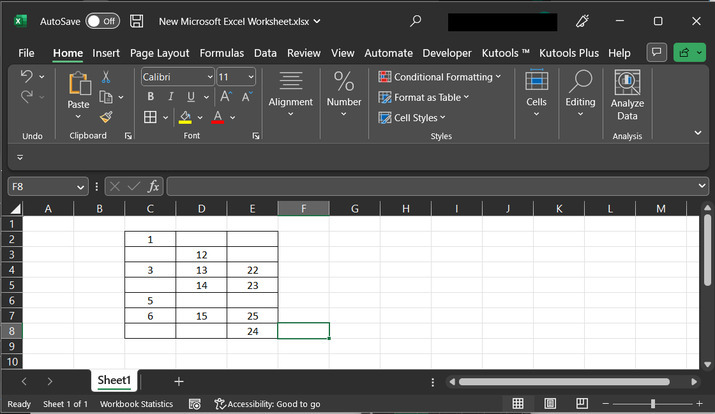Click the Insert Function fx icon

pos(154,186)
